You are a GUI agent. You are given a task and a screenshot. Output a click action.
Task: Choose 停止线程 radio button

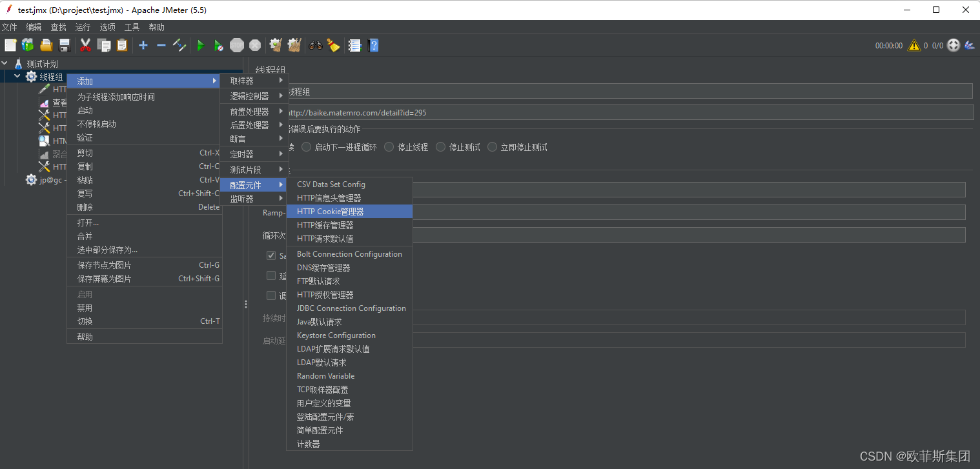389,147
